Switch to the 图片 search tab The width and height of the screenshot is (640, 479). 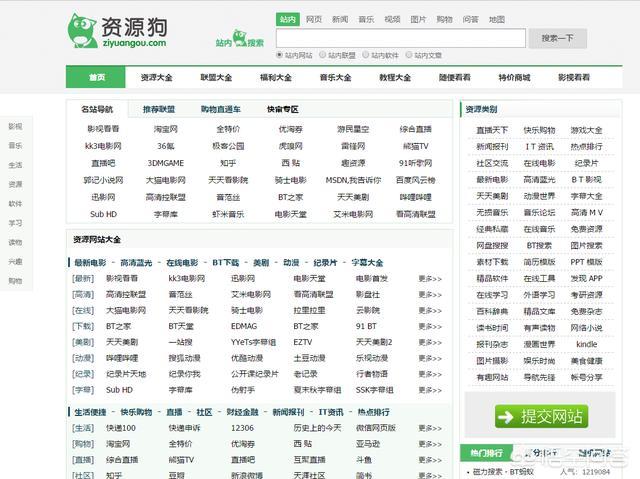click(x=418, y=19)
